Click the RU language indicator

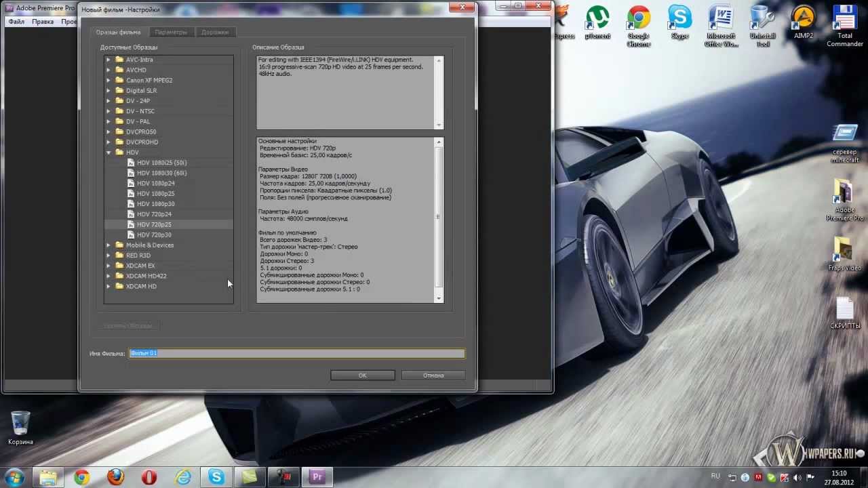click(715, 476)
